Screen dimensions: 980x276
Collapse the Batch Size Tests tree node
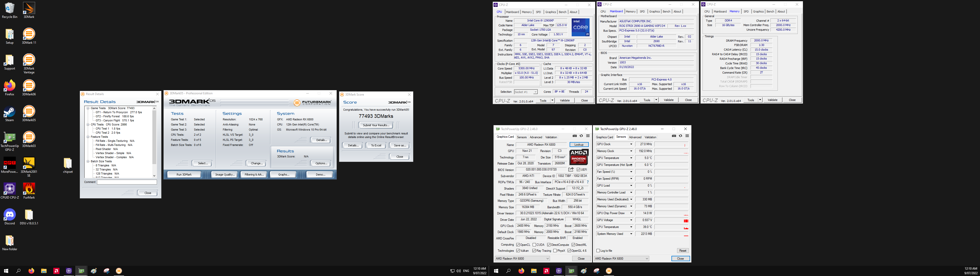coord(88,161)
